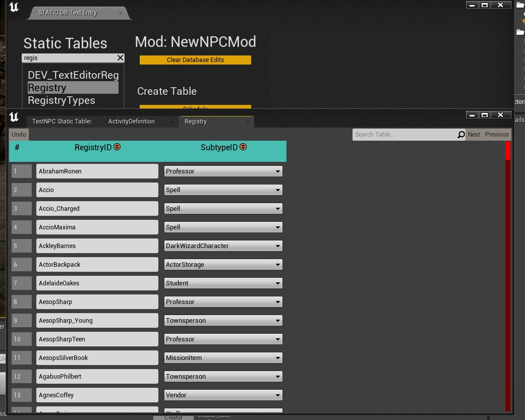
Task: Open SubtypeID dropdown for AgnesCoffey
Action: (x=223, y=395)
